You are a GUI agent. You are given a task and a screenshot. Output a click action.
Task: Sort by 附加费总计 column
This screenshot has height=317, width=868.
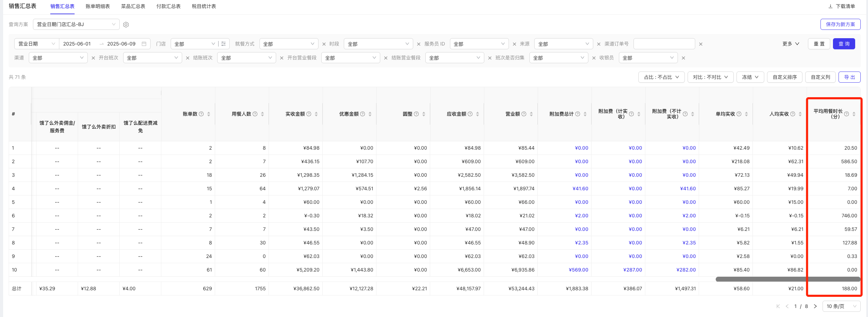tap(585, 114)
